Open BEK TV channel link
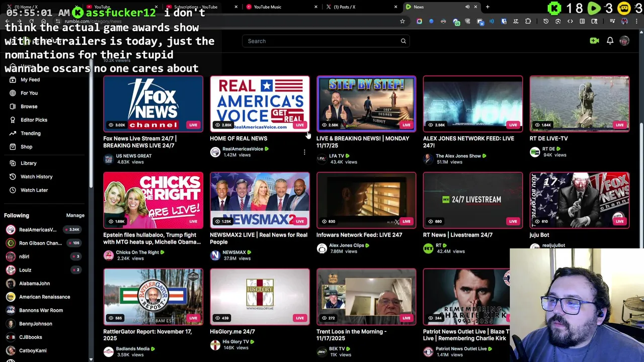This screenshot has width=644, height=362. click(x=337, y=348)
